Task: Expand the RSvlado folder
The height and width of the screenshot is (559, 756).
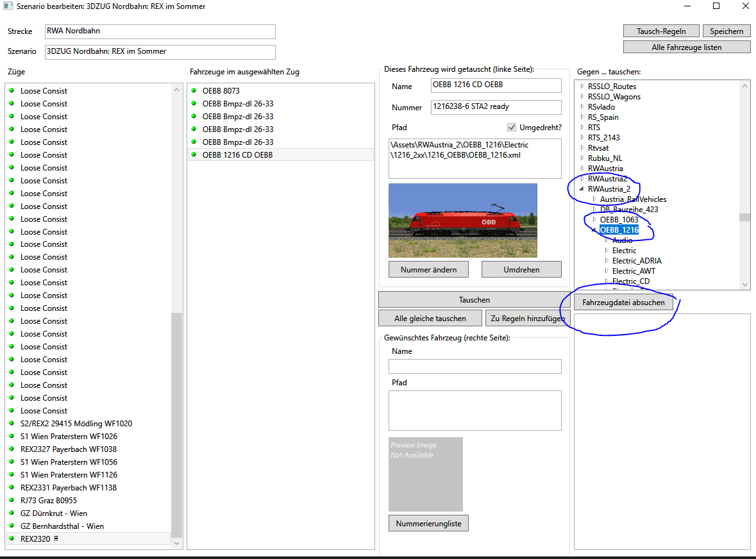Action: [x=582, y=106]
